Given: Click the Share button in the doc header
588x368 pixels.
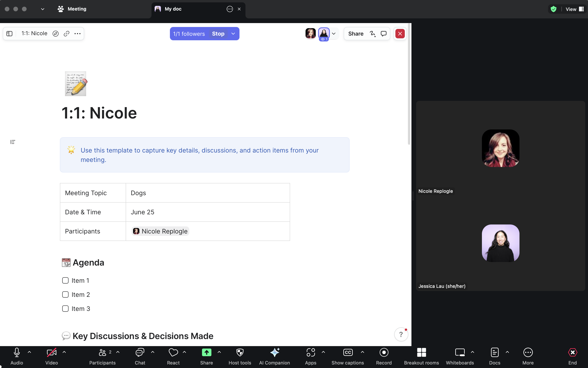Looking at the screenshot, I should point(356,34).
